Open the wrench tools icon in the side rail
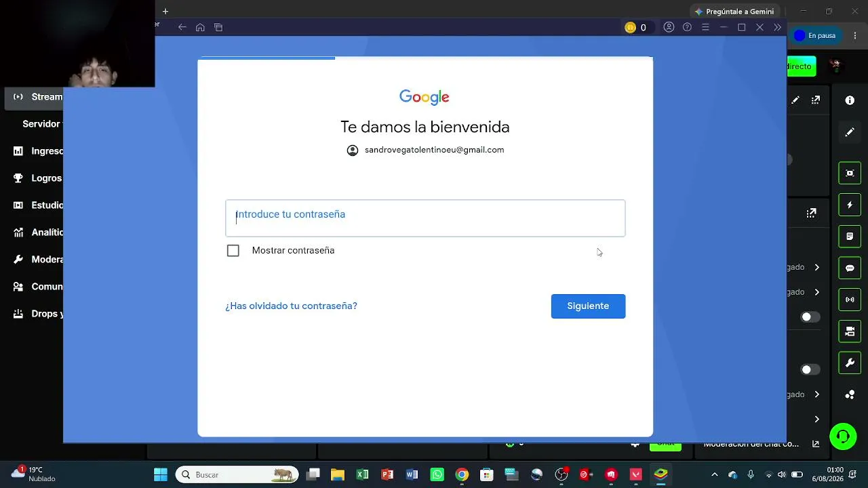Screen dimensions: 868x488 850,363
